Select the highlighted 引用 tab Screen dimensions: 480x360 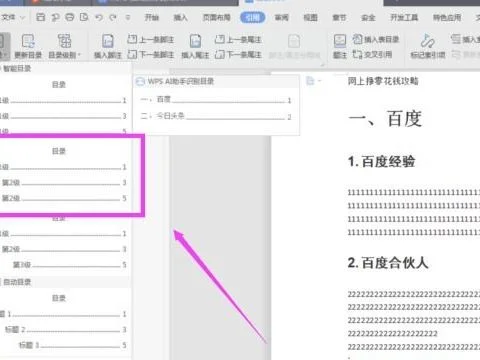tap(253, 17)
